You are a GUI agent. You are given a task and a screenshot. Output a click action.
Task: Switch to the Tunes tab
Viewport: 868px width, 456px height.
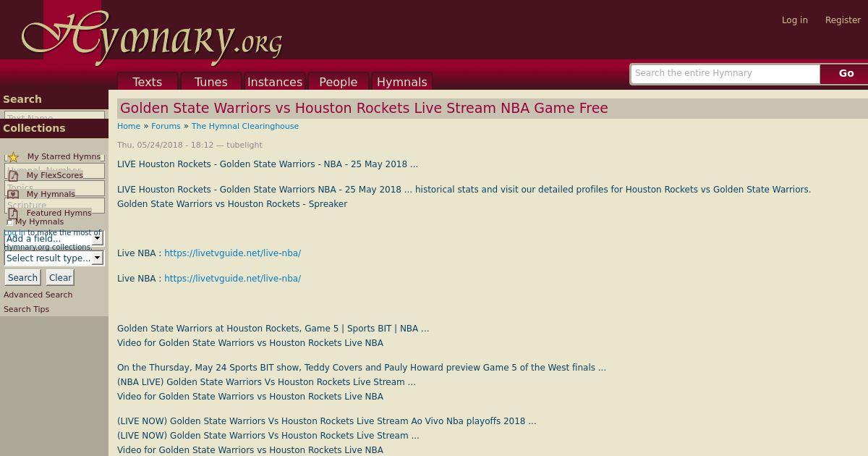pyautogui.click(x=211, y=82)
